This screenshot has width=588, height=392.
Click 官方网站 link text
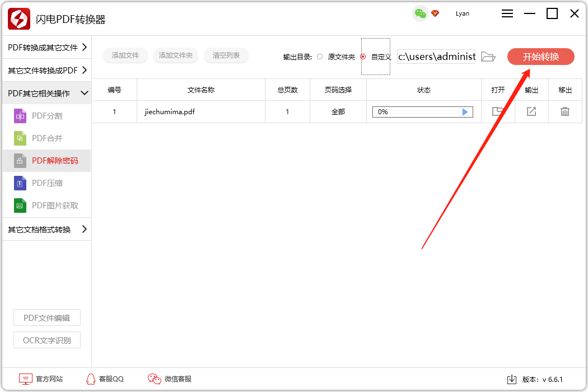pyautogui.click(x=49, y=379)
